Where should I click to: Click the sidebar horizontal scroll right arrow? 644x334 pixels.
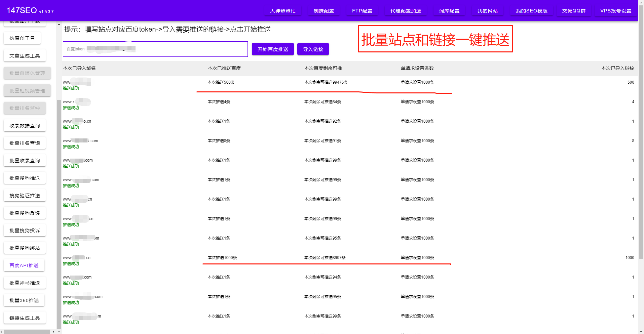pyautogui.click(x=53, y=332)
